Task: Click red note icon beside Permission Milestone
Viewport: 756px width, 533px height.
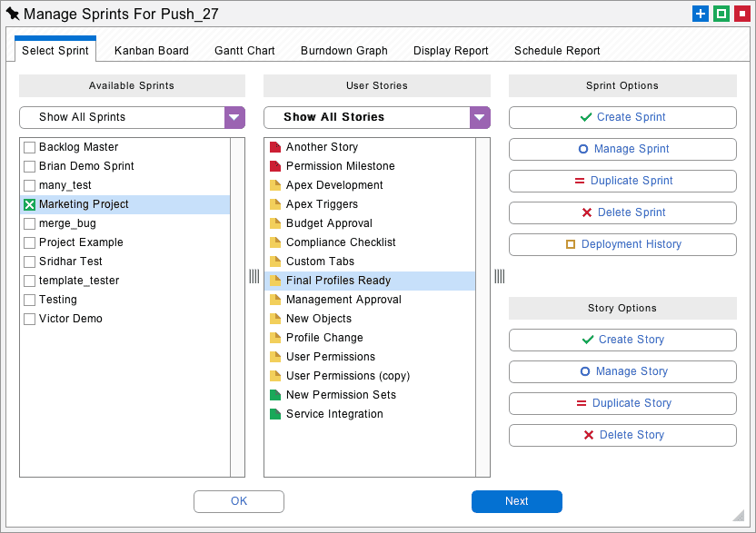Action: (275, 166)
